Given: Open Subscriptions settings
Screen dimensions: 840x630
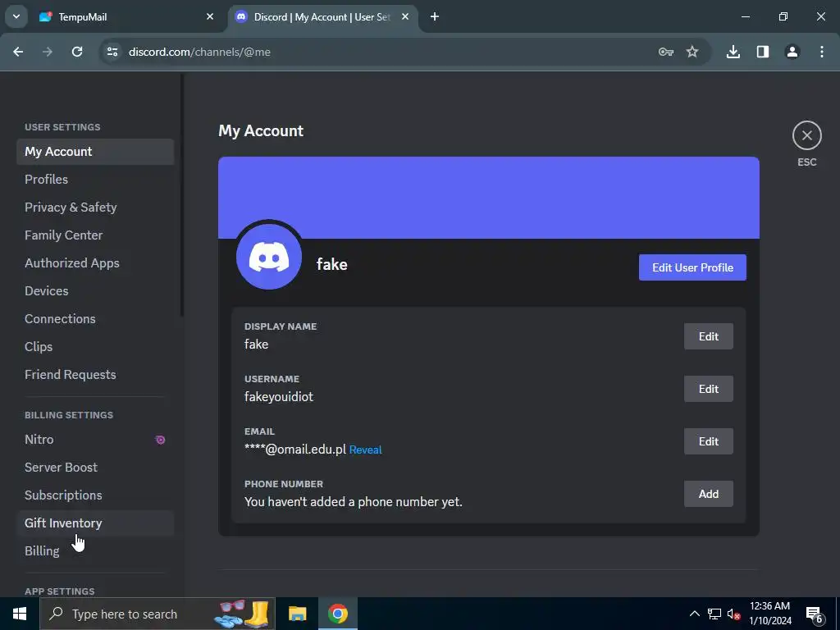Looking at the screenshot, I should point(95,495).
